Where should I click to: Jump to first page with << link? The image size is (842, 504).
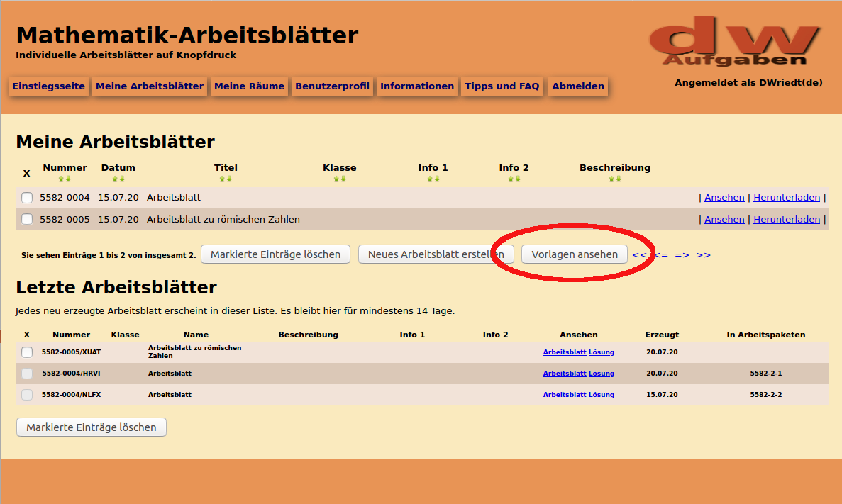pyautogui.click(x=640, y=255)
